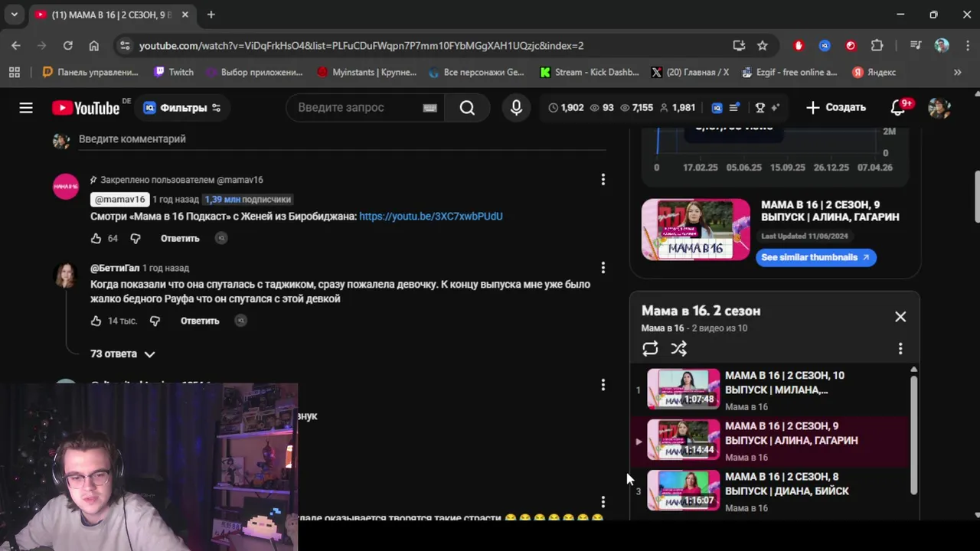This screenshot has height=551, width=980.
Task: Click the vidIQ sparkle AI icon
Action: click(x=775, y=108)
